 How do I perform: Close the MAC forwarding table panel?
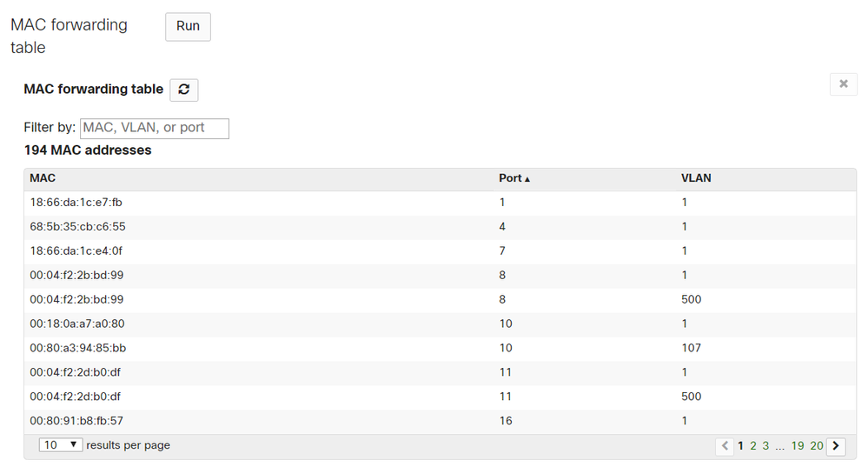843,84
